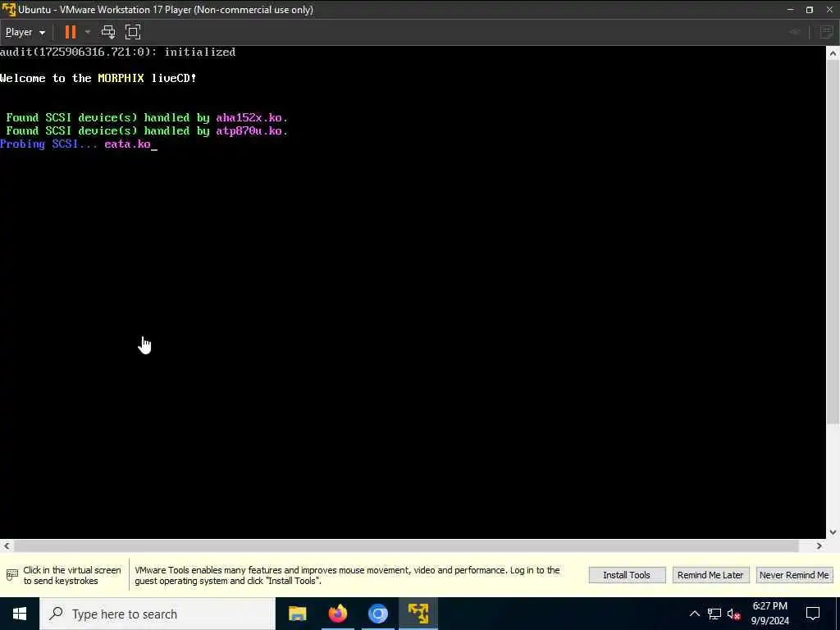Open the muted volume tray icon
840x630 pixels.
(734, 614)
